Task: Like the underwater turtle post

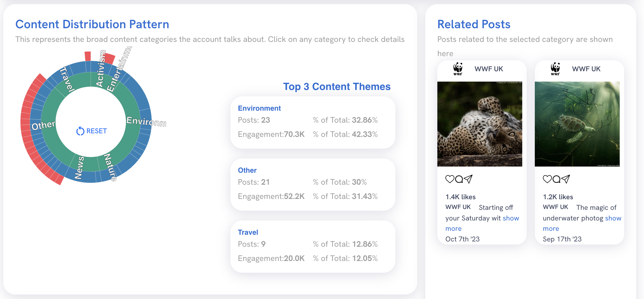Action: click(547, 179)
